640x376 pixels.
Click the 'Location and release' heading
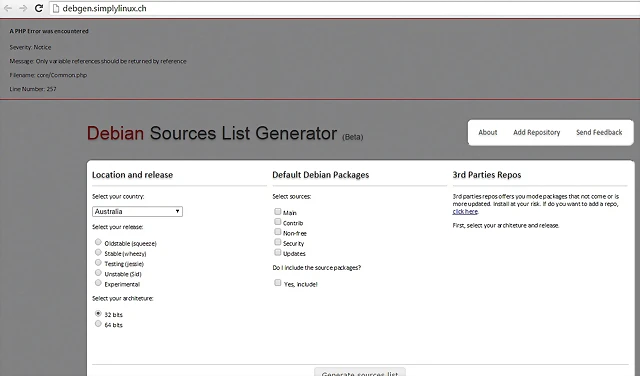point(132,175)
